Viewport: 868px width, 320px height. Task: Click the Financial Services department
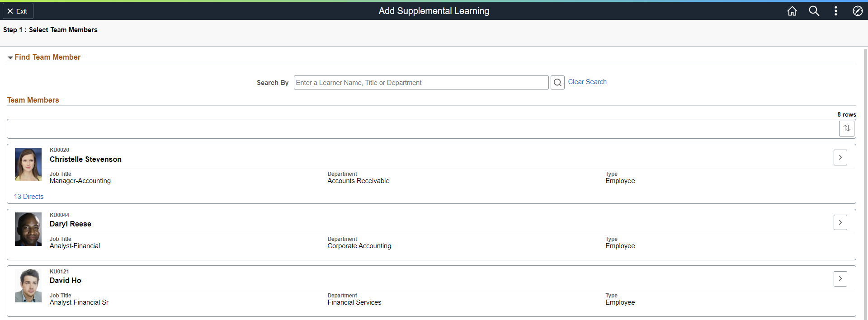click(354, 302)
